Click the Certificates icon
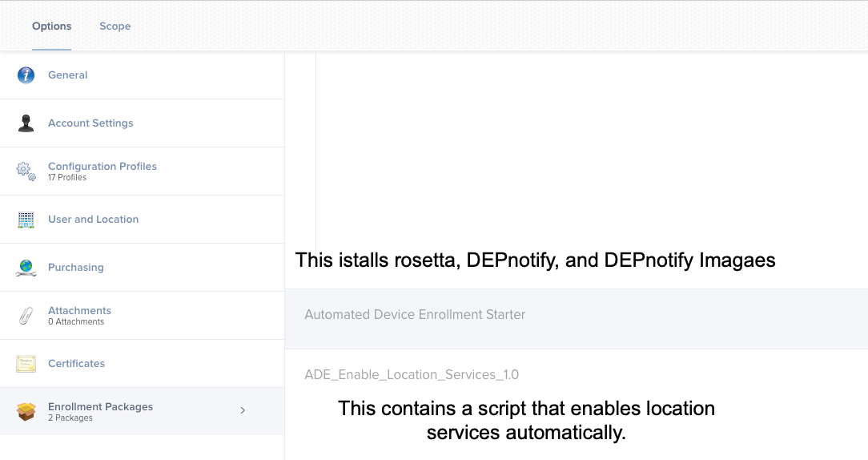Image resolution: width=868 pixels, height=460 pixels. click(26, 364)
